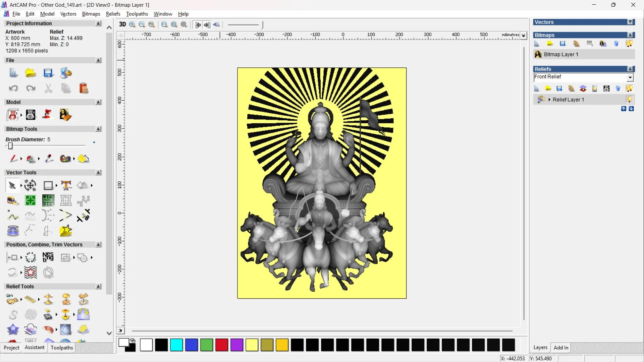
Task: Open a new bitmap layer in Bitmaps panel
Action: click(x=537, y=44)
